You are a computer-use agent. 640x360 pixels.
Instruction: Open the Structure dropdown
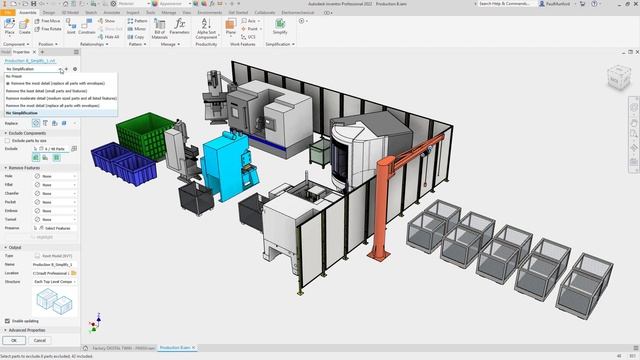55,282
